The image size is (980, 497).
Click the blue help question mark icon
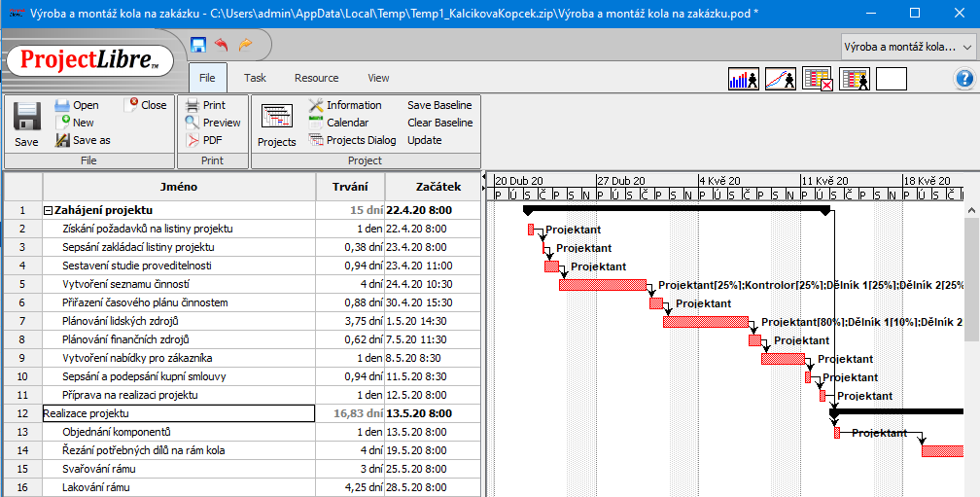point(964,79)
